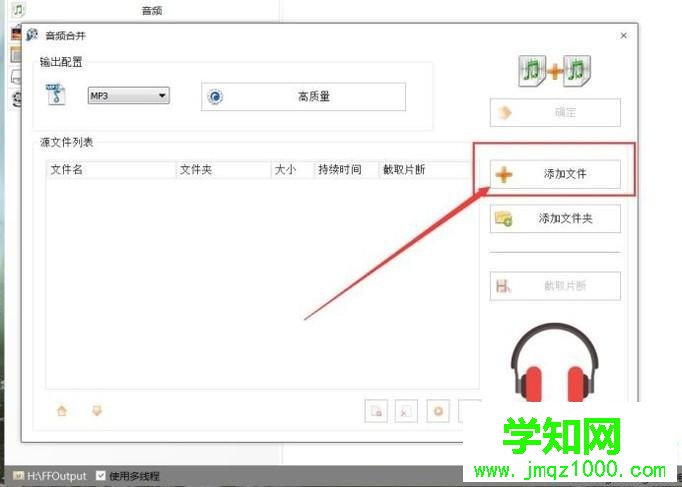Close the 音频合并 dialog
The height and width of the screenshot is (487, 682).
(x=624, y=36)
